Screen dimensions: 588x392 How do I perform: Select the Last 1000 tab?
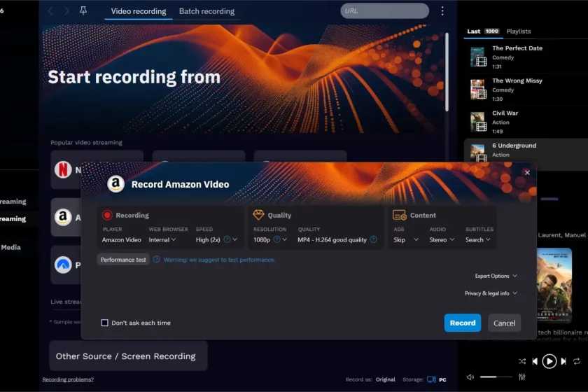coord(483,31)
